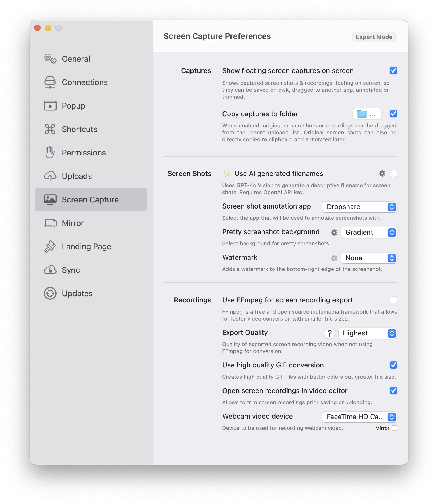Screen dimensions: 438x504
Task: Tick the webcam Mirror checkbox
Action: (x=394, y=428)
